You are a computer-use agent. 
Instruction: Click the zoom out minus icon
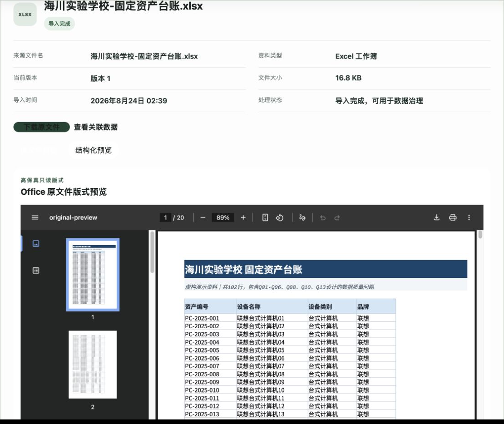[x=203, y=217]
